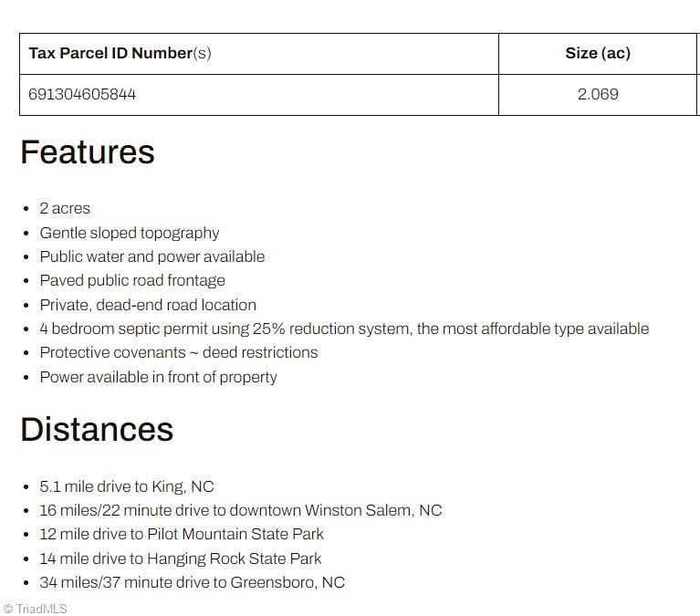This screenshot has height=616, width=700.
Task: Select the 5.1 mile drive to King line
Action: tap(127, 486)
